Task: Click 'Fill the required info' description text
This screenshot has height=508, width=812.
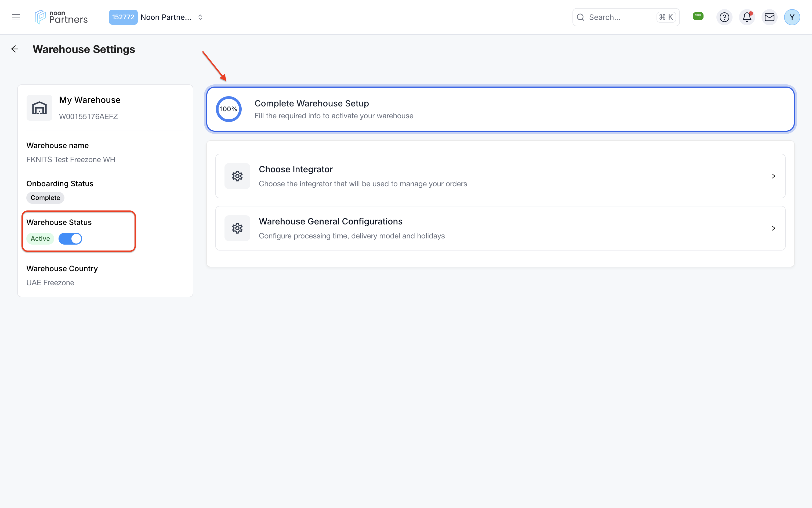Action: click(x=334, y=116)
